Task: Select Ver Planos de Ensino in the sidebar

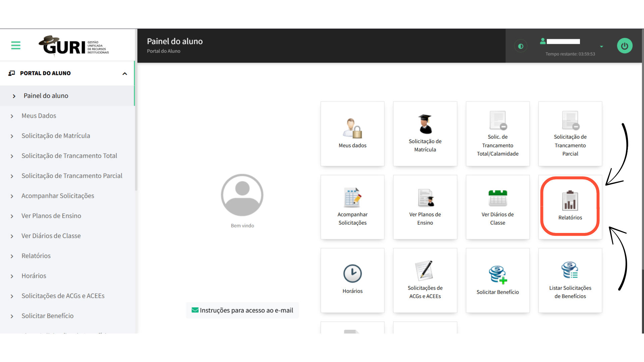Action: click(x=51, y=216)
